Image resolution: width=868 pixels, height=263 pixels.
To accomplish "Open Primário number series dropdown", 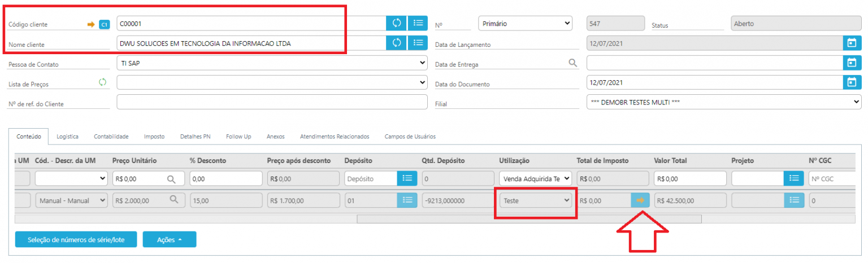I will click(x=525, y=23).
